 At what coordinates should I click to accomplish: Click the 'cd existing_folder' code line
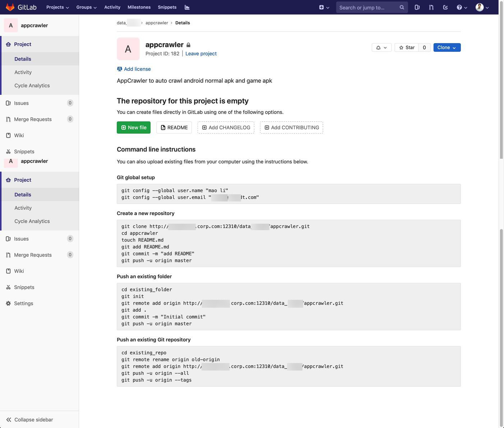[x=147, y=289]
